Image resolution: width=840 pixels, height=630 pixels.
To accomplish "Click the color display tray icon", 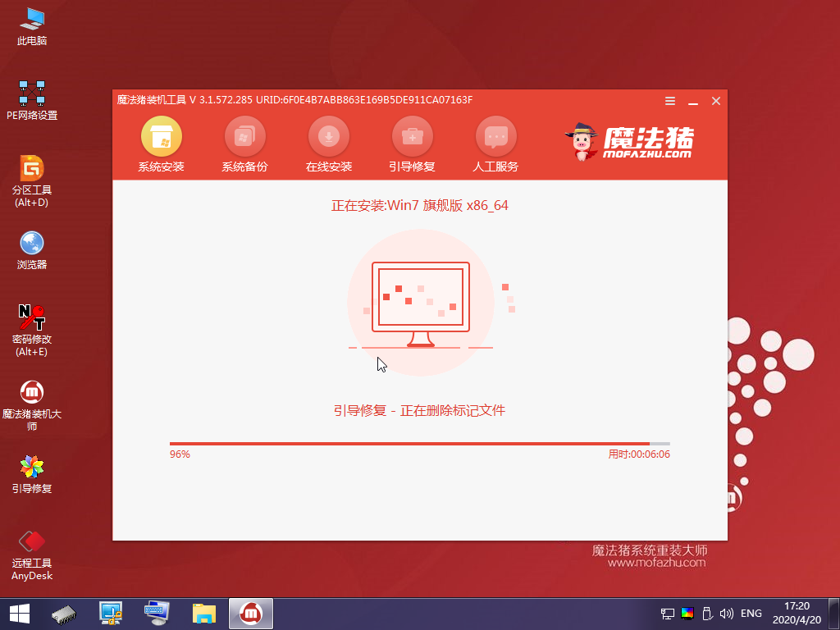I will (687, 614).
